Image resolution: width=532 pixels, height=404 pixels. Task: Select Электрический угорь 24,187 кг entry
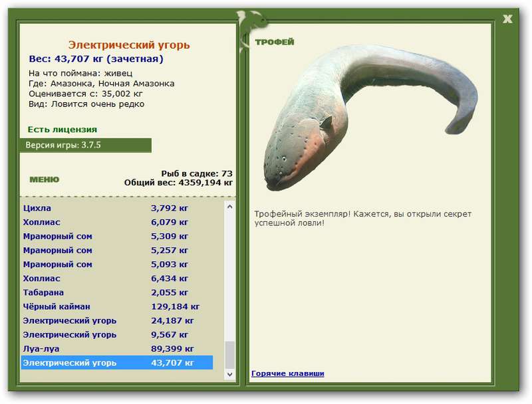[117, 321]
